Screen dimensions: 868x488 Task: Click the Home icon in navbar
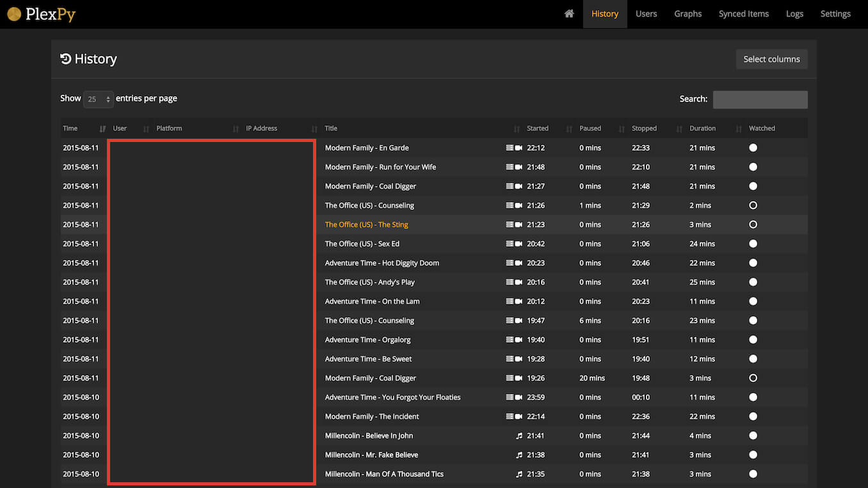click(x=568, y=13)
